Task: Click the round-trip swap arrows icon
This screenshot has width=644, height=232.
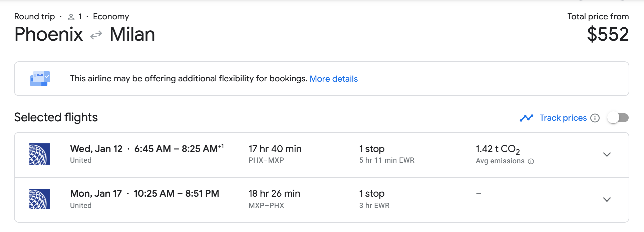Action: [96, 35]
